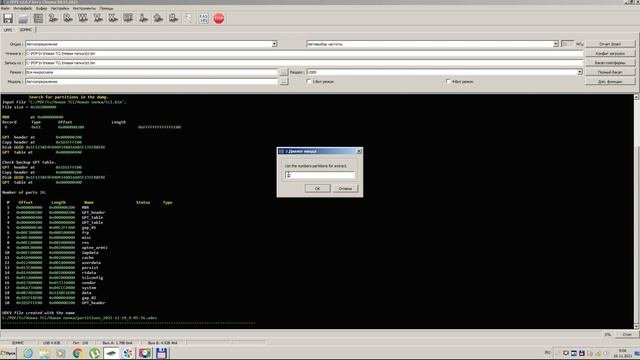
Task: Click the Стоп button at bottom right
Action: point(627,334)
